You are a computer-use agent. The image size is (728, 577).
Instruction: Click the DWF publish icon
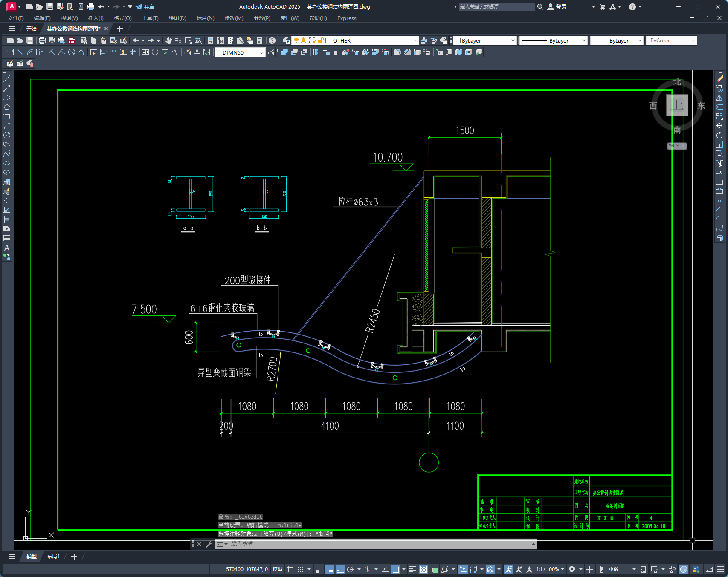click(72, 40)
